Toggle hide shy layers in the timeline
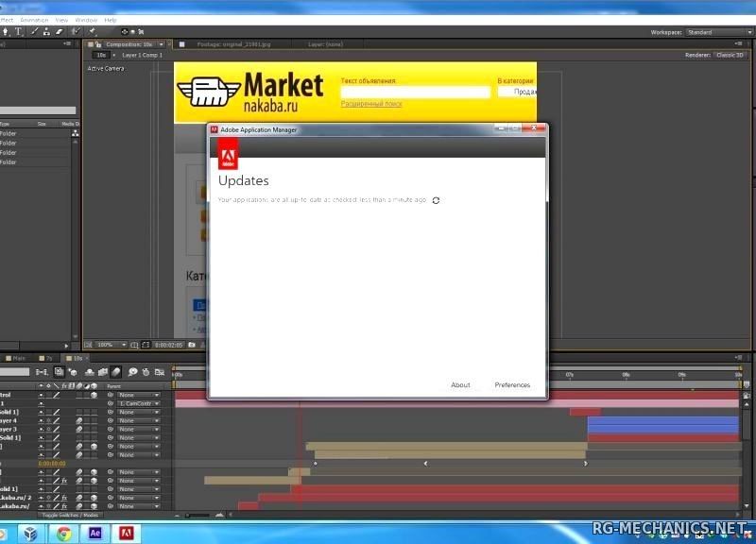This screenshot has width=756, height=544. coord(90,372)
